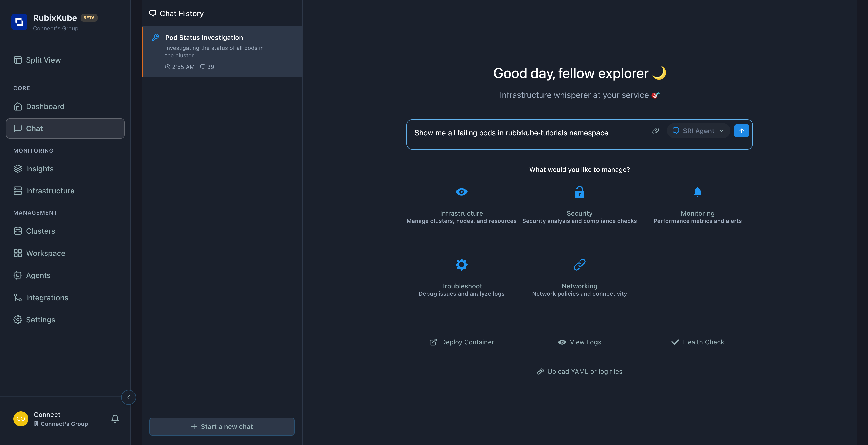Screen dimensions: 868x445
Task: Open notifications bell in sidebar footer
Action: tap(115, 419)
